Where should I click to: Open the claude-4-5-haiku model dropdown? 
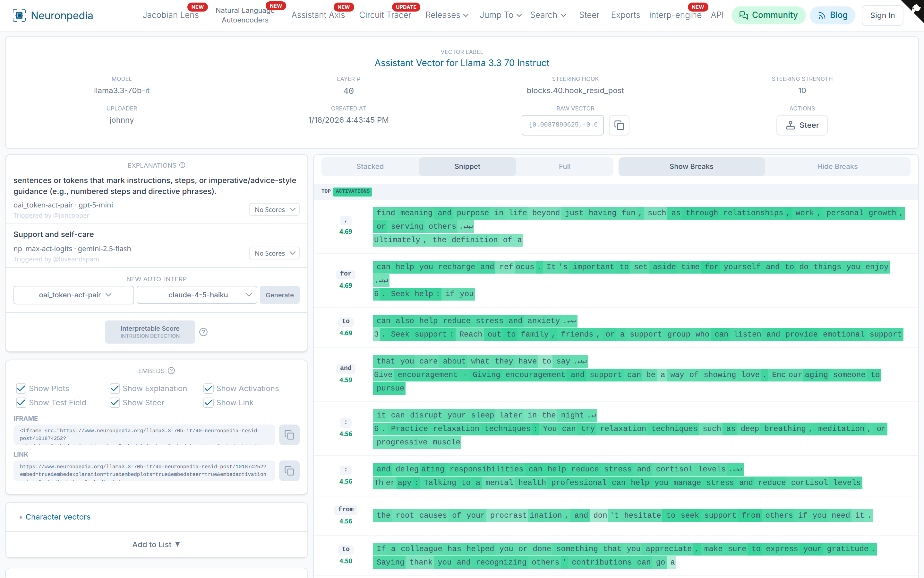197,295
